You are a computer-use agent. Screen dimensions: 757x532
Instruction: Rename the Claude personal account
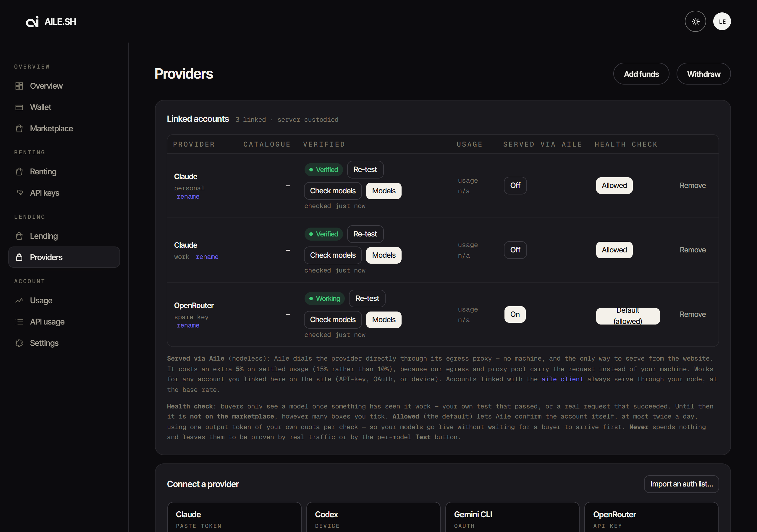coord(187,197)
